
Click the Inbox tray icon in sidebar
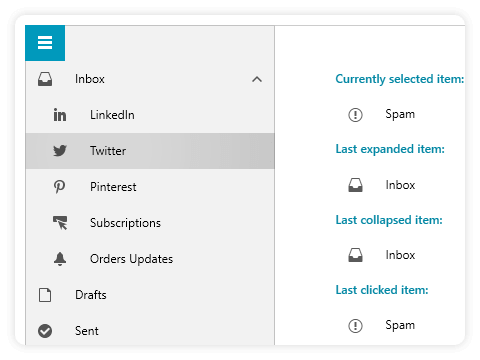pos(45,79)
